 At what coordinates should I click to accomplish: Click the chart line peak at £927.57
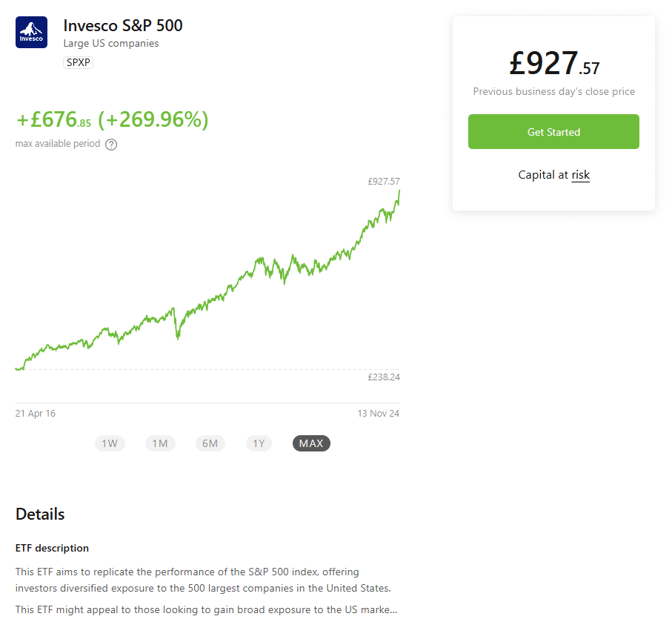coord(399,191)
